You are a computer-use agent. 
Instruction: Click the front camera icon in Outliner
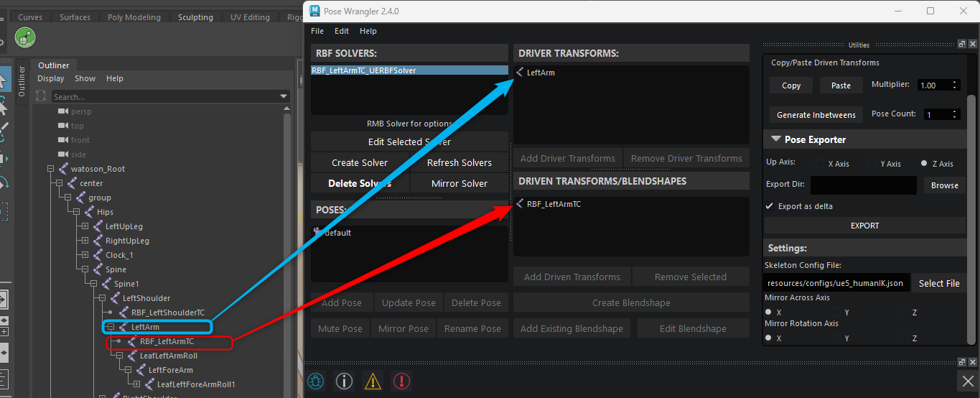pyautogui.click(x=62, y=140)
